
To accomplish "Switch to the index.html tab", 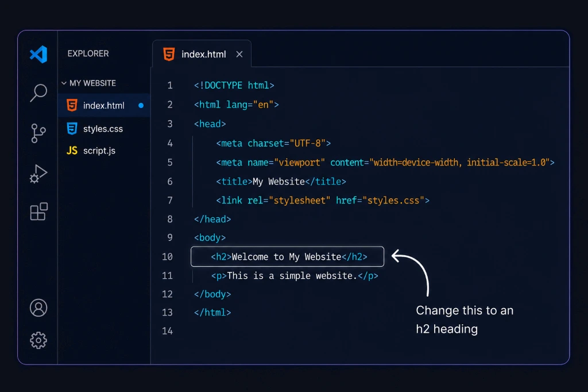I will 202,54.
